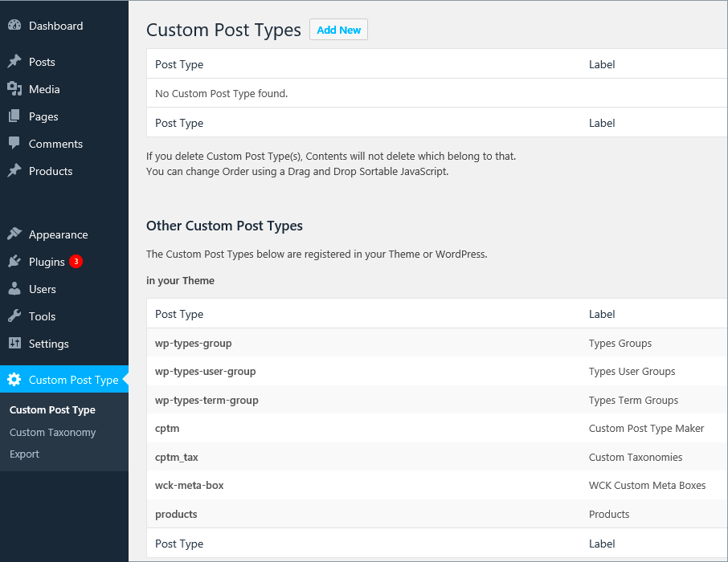Click the Media library icon
728x562 pixels.
[x=14, y=88]
